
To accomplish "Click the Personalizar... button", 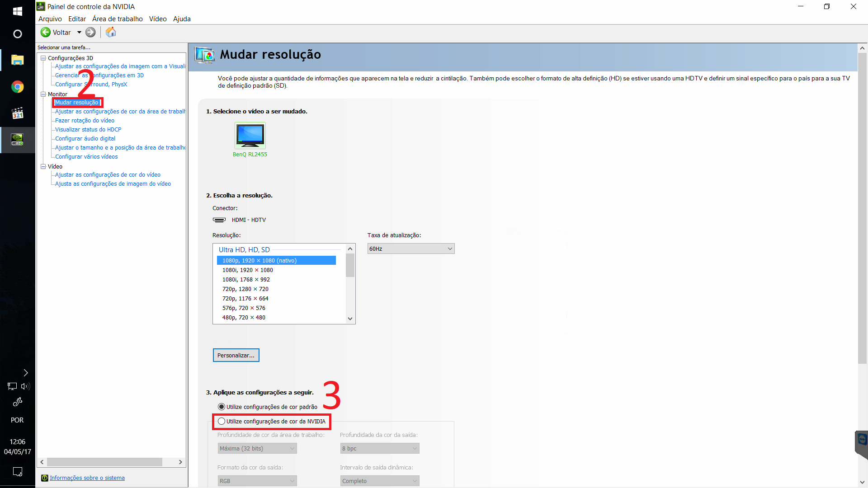I will pyautogui.click(x=236, y=356).
